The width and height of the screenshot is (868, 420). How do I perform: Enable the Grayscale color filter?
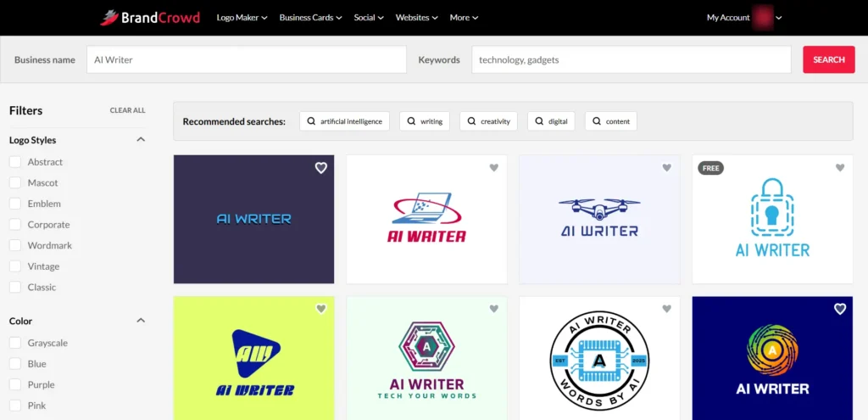click(15, 343)
